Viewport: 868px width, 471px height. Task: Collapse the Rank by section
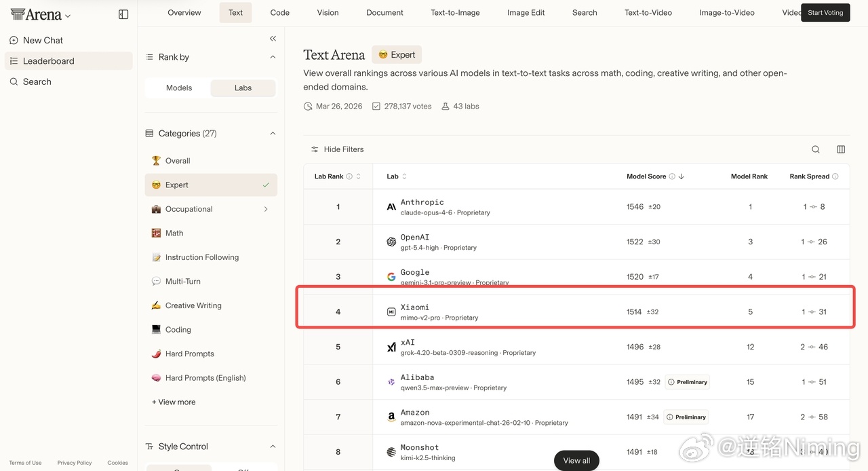[x=273, y=57]
